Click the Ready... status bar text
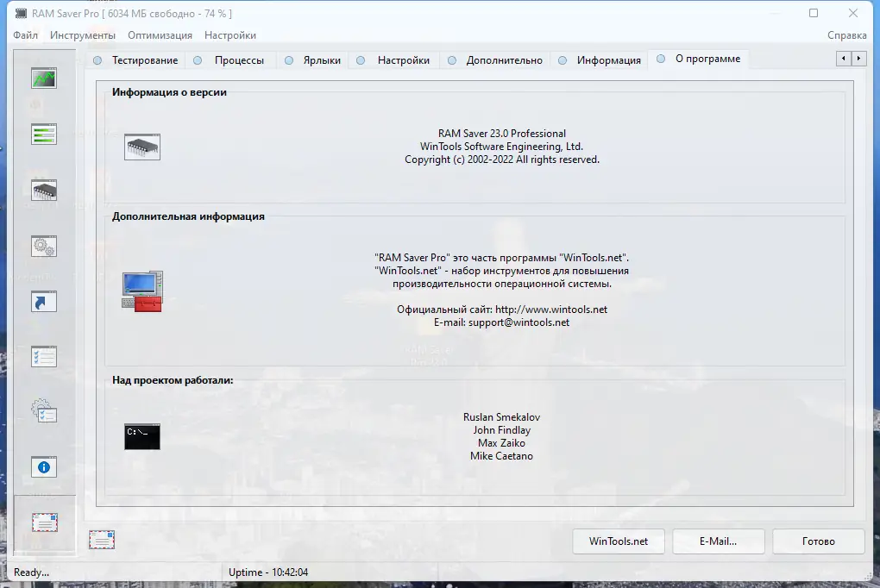The image size is (880, 588). [31, 572]
